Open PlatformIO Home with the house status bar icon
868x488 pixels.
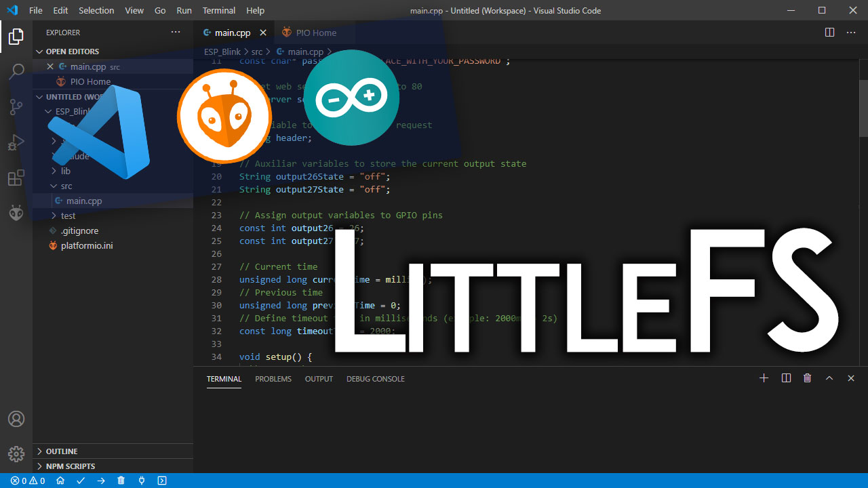coord(60,481)
